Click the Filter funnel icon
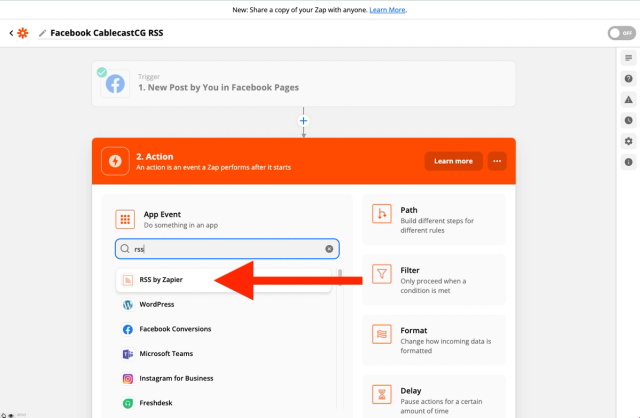 coord(382,274)
